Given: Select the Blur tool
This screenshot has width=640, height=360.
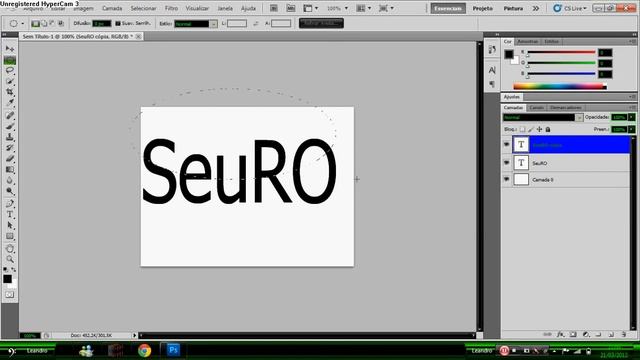Looking at the screenshot, I should coord(10,180).
